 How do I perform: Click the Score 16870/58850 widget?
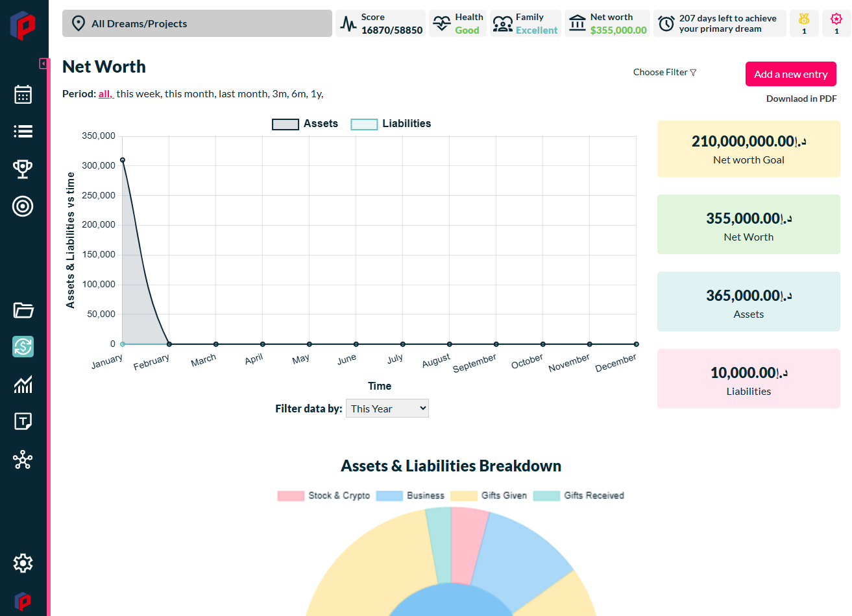(380, 23)
